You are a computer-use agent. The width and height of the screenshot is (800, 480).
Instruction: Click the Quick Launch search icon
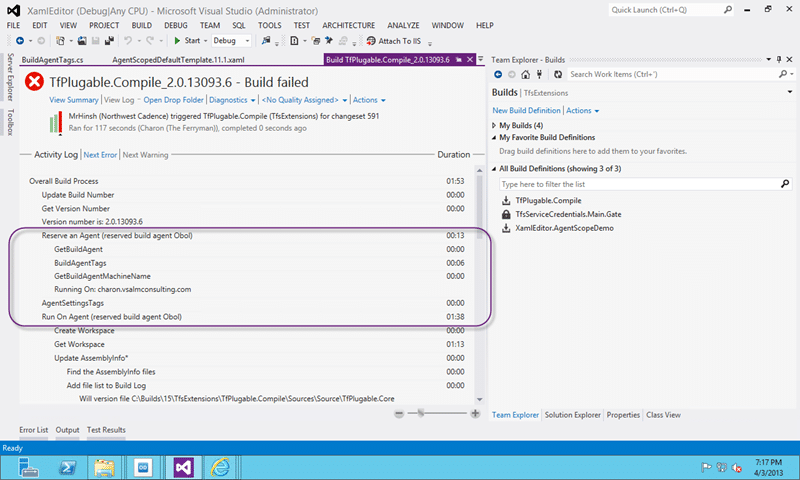click(728, 10)
